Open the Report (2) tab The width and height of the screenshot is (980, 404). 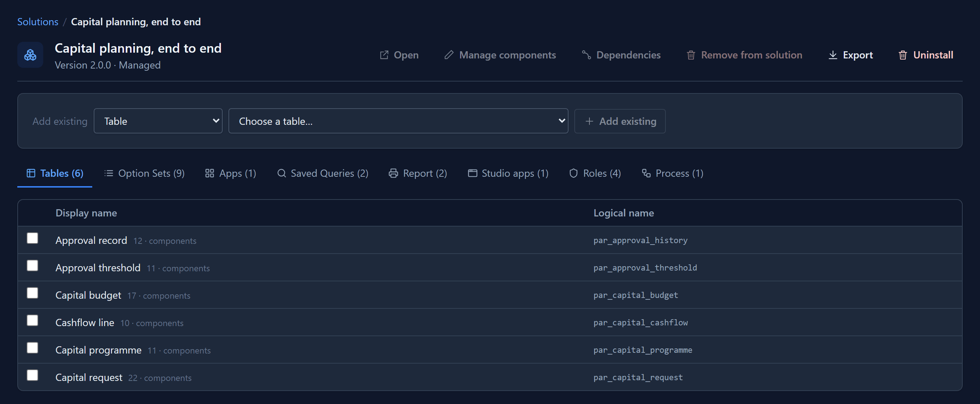pyautogui.click(x=418, y=173)
